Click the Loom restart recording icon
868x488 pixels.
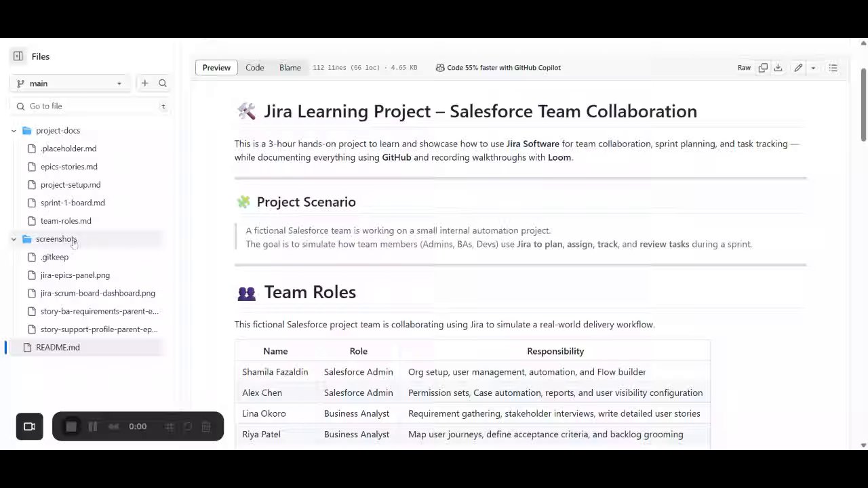tap(188, 427)
